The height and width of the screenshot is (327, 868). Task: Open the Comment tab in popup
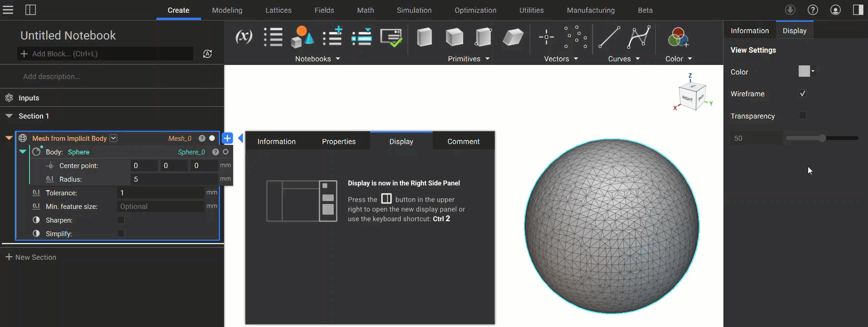[463, 141]
